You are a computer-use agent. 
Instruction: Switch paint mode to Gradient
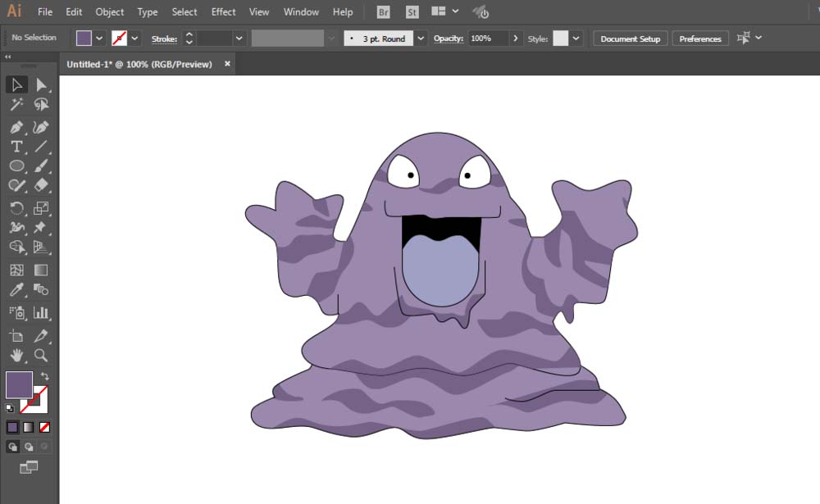(x=29, y=427)
